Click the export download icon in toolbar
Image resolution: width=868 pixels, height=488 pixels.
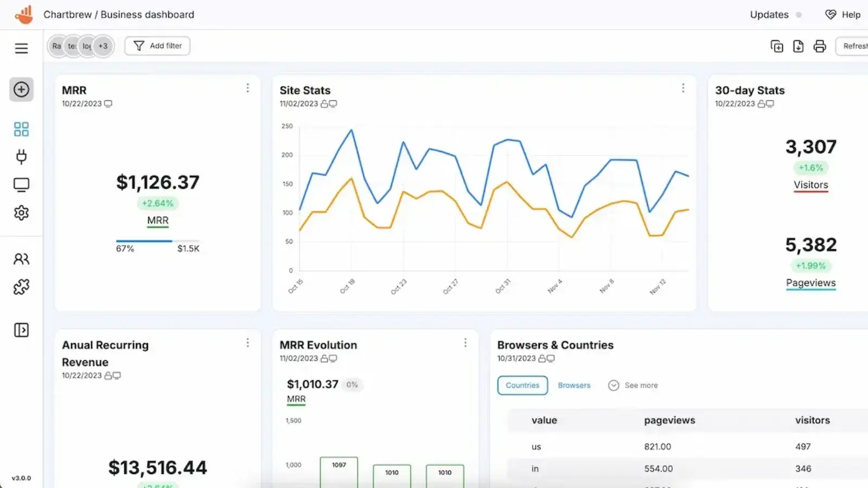(x=798, y=46)
